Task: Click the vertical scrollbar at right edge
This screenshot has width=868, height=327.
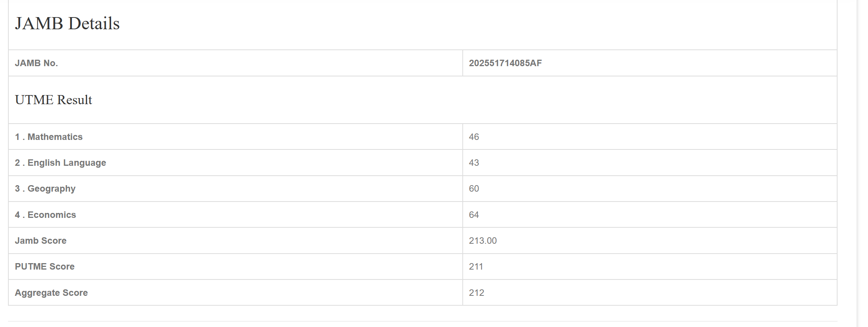Action: tap(862, 163)
